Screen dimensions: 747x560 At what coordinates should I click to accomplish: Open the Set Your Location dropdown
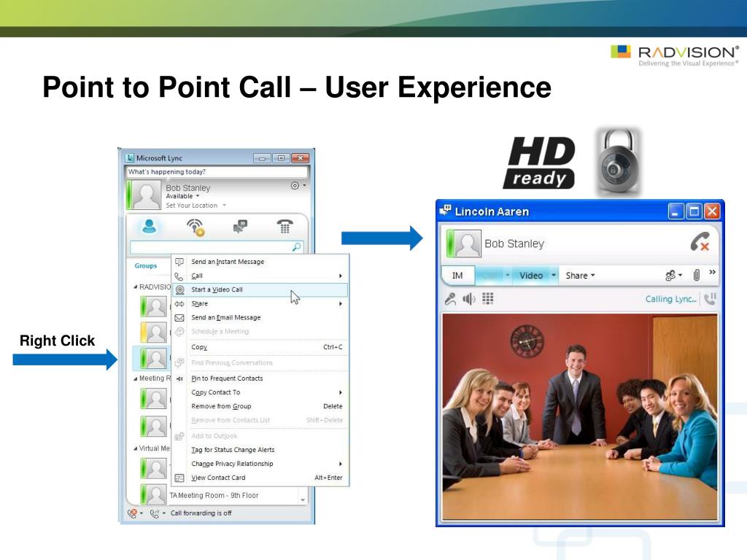[196, 206]
